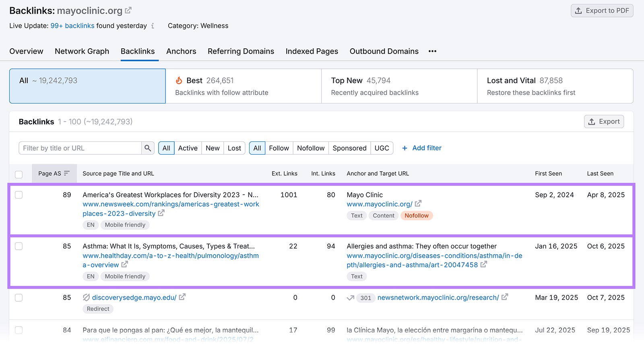
Task: Click the Filter by title or URL field
Action: coord(80,148)
